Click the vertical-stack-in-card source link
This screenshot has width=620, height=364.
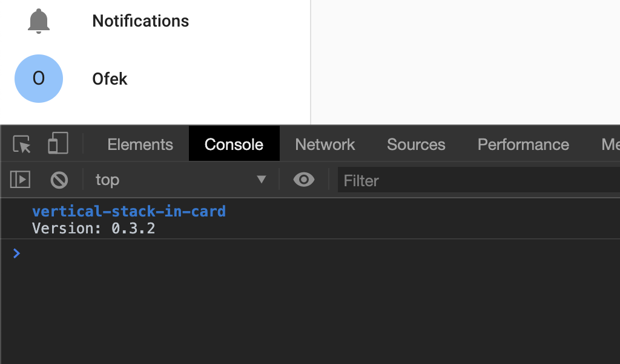[129, 211]
